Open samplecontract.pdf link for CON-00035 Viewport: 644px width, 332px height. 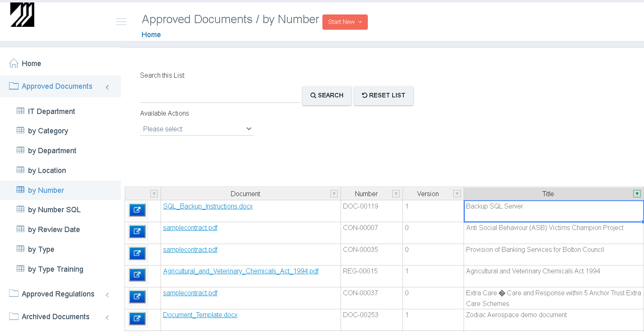click(190, 249)
